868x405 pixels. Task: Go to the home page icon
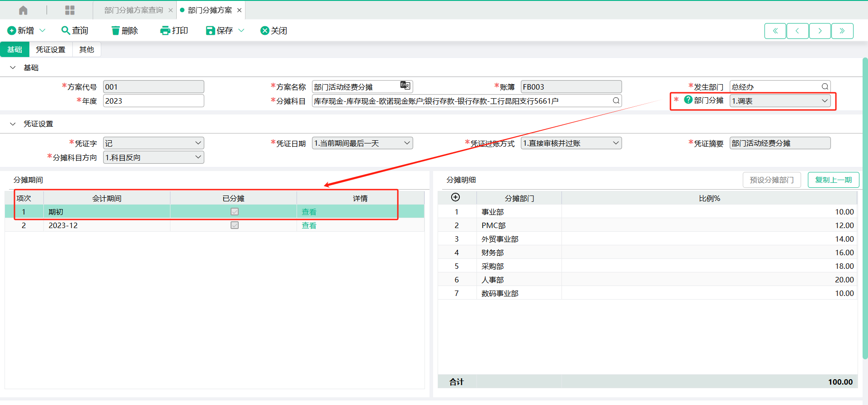point(23,10)
